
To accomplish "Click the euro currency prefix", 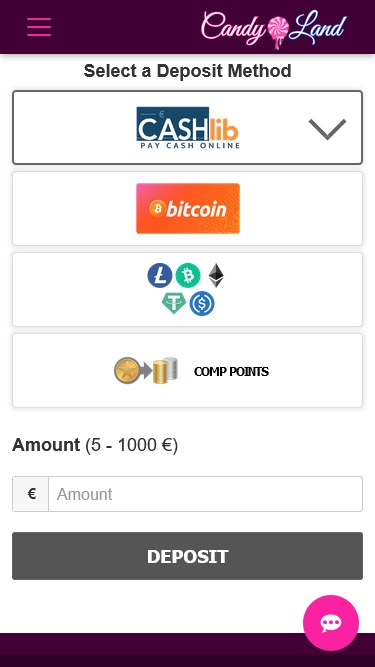I will click(31, 494).
